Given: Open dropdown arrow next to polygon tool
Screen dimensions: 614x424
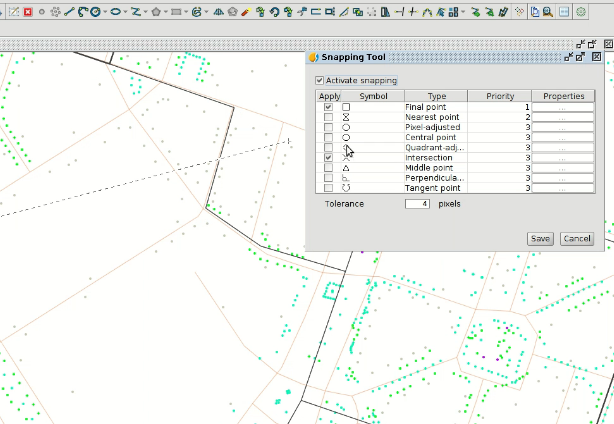Looking at the screenshot, I should click(x=166, y=12).
